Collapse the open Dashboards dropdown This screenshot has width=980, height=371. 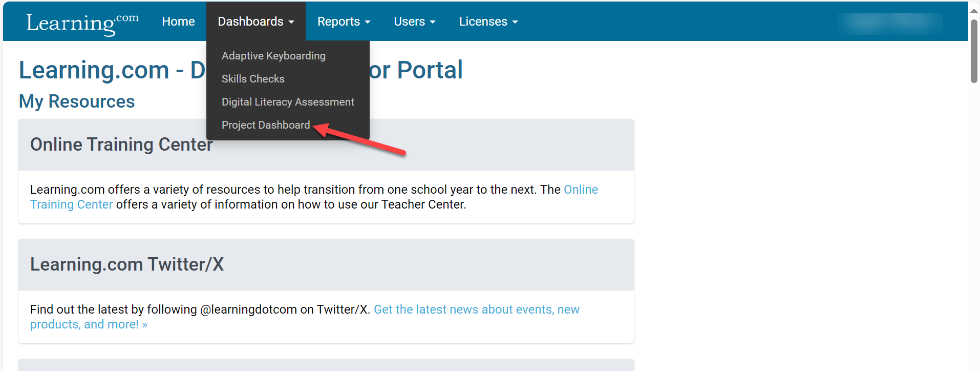point(255,22)
